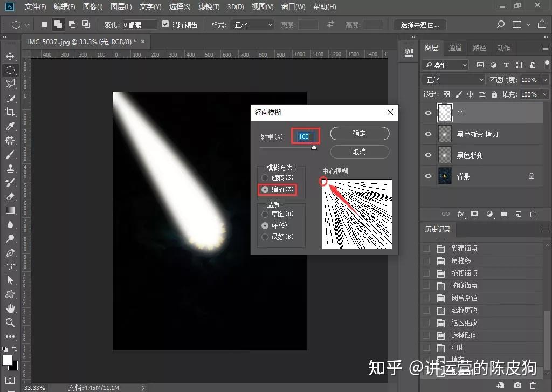Image resolution: width=552 pixels, height=392 pixels.
Task: Hide the 黑色渐变 拷贝 layer
Action: (428, 134)
